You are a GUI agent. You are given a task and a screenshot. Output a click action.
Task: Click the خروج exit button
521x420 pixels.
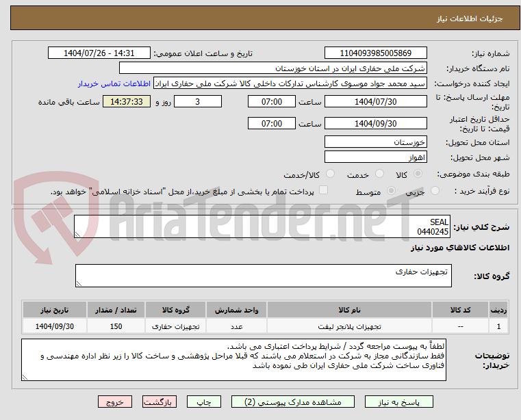pyautogui.click(x=114, y=402)
